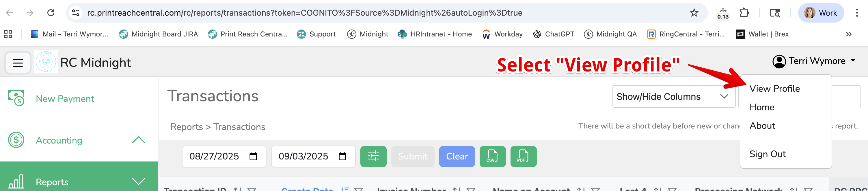
Task: Open the browser extensions puzzle icon
Action: coord(744,13)
